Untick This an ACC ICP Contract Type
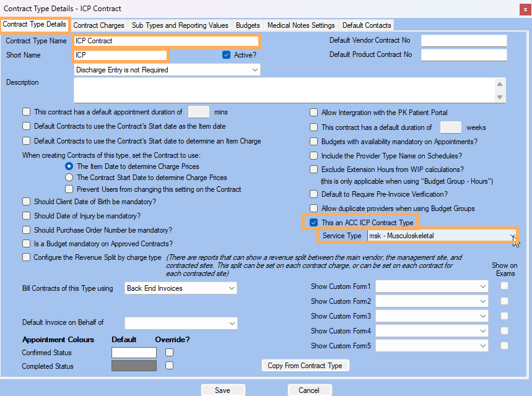 tap(313, 222)
